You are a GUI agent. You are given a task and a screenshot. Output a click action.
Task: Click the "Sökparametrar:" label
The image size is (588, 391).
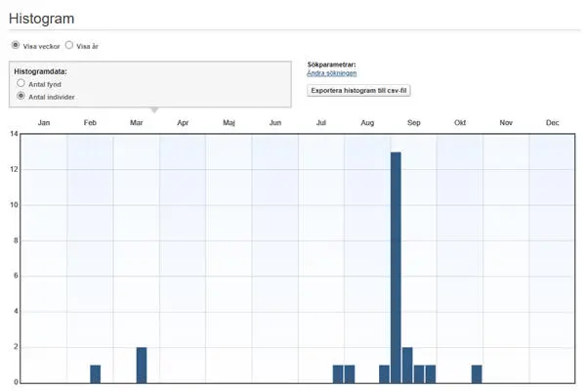pos(333,65)
